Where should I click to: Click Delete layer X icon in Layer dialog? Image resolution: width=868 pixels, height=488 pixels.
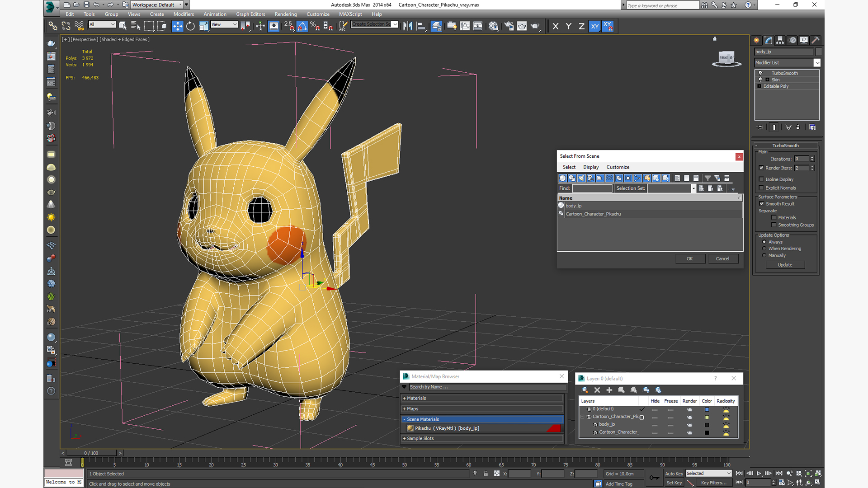pos(597,390)
